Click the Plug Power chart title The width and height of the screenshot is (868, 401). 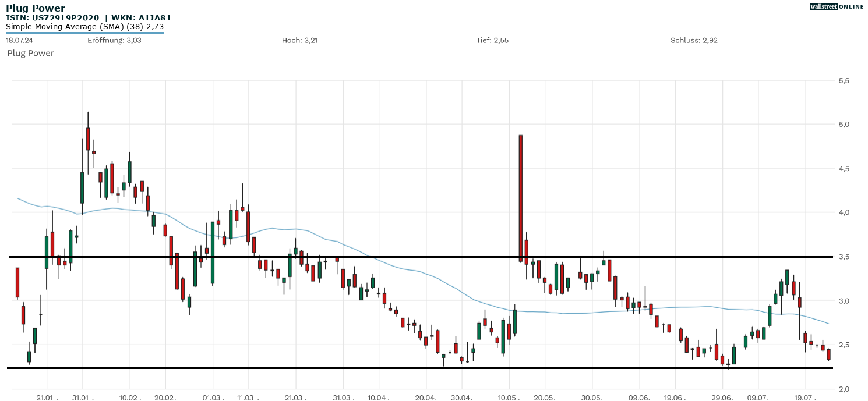(x=36, y=8)
